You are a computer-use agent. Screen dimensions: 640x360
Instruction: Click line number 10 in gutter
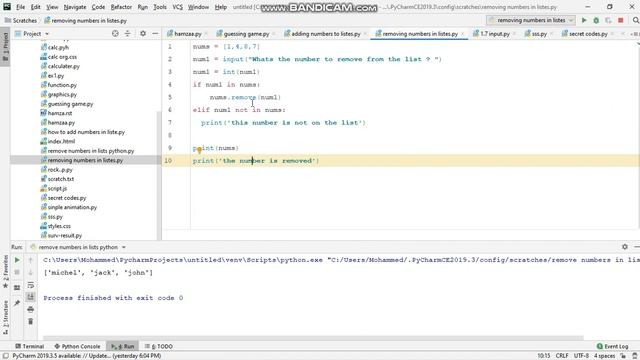[x=168, y=161]
